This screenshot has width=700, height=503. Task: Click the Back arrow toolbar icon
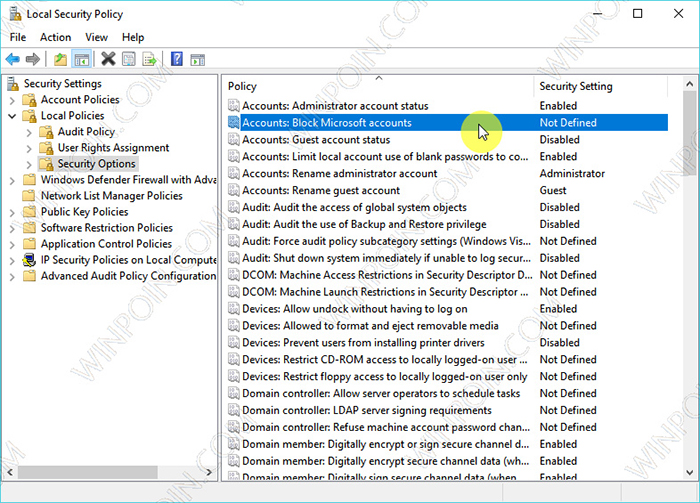click(x=12, y=59)
